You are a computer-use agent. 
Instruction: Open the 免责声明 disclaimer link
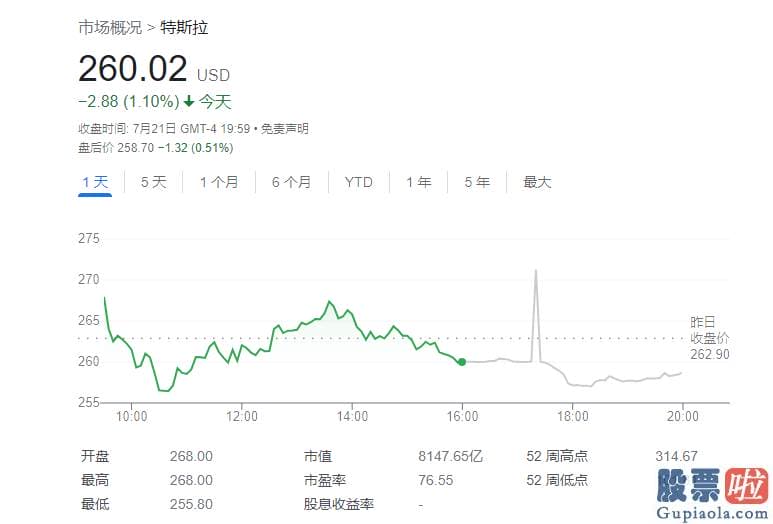[x=285, y=129]
